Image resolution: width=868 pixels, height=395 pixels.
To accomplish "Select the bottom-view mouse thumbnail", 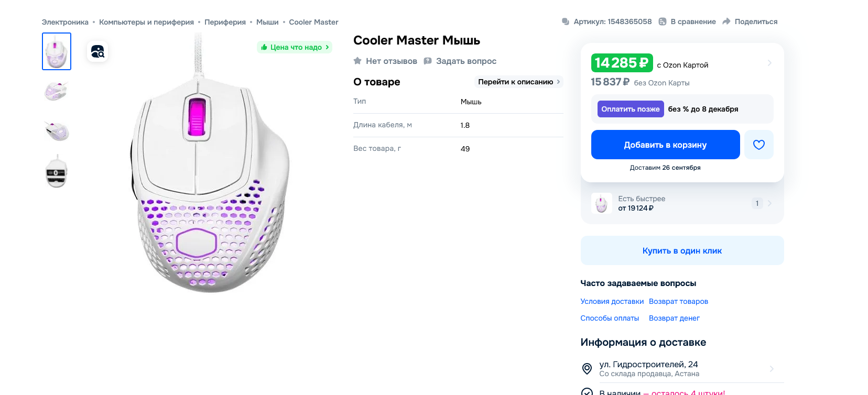I will tap(57, 172).
